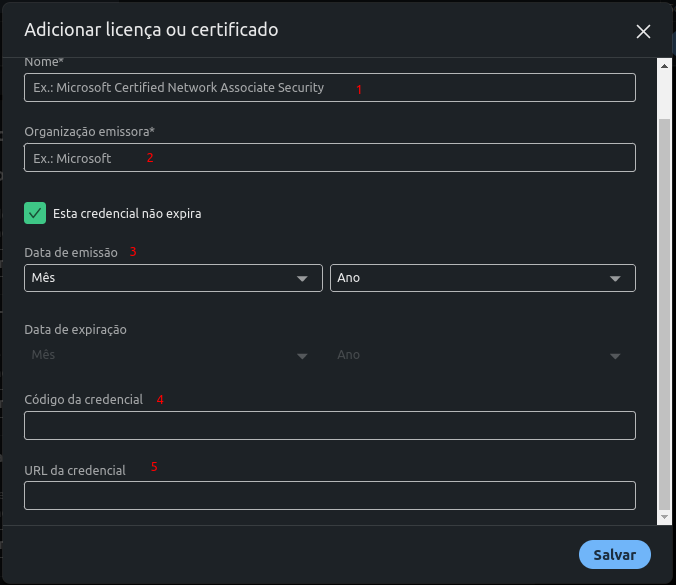Click the 'Nome*' field label
This screenshot has height=585, width=676.
coord(44,63)
